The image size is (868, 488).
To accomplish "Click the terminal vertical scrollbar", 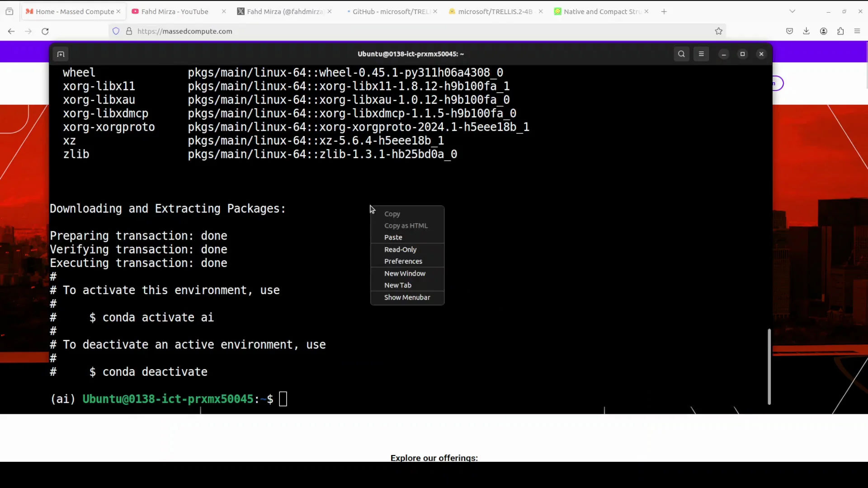I will (x=769, y=366).
